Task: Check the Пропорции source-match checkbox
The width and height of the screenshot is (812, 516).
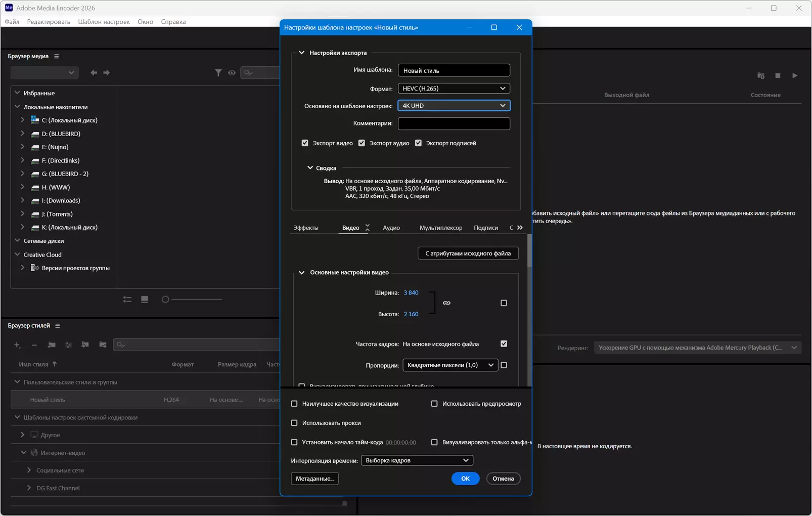Action: tap(504, 365)
